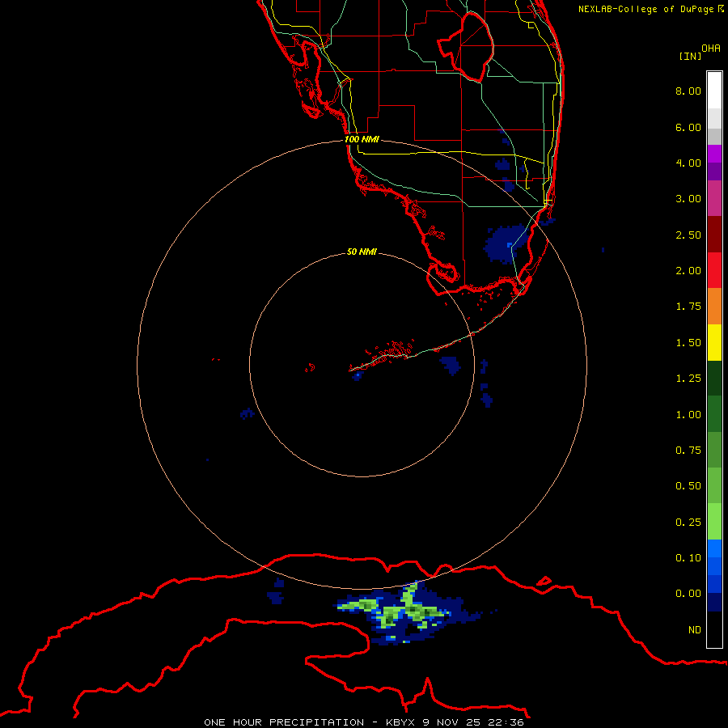Screen dimensions: 728x728
Task: Click the bright red 2.00 legend swatch
Action: point(714,270)
